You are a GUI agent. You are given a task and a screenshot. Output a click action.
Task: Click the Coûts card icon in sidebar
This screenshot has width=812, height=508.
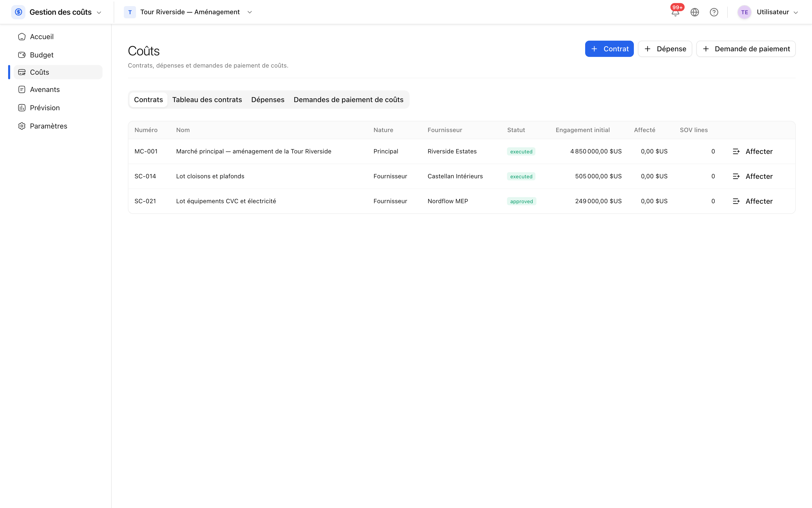22,72
